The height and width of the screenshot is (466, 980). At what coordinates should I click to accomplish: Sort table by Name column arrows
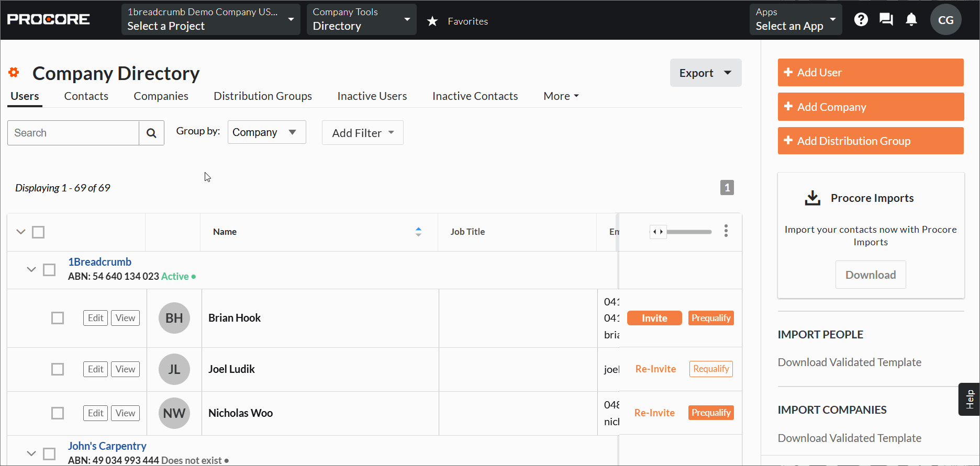pos(418,232)
